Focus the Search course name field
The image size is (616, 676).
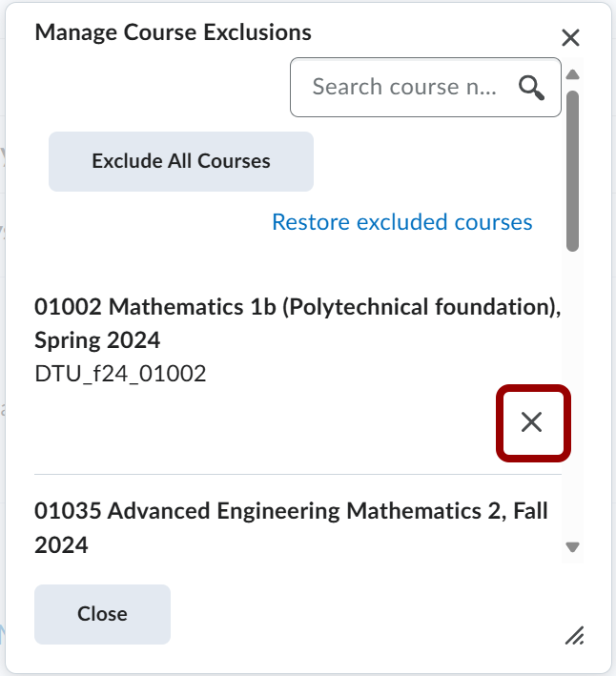(x=404, y=88)
